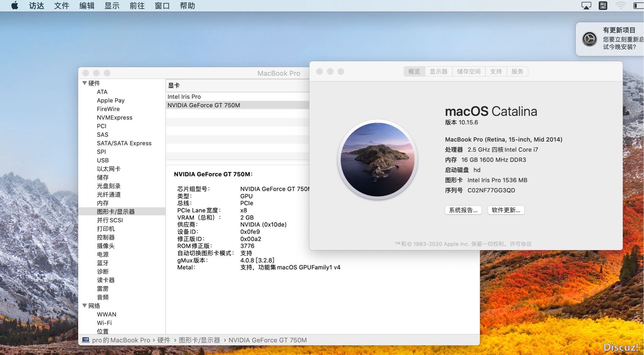The height and width of the screenshot is (355, 644).
Task: Open the 显示 menu
Action: click(x=112, y=6)
